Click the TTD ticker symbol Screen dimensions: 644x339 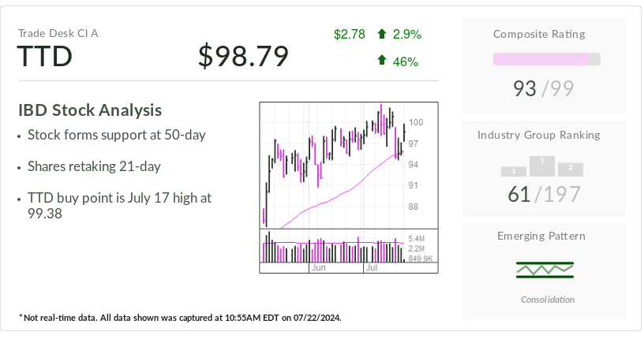[45, 57]
